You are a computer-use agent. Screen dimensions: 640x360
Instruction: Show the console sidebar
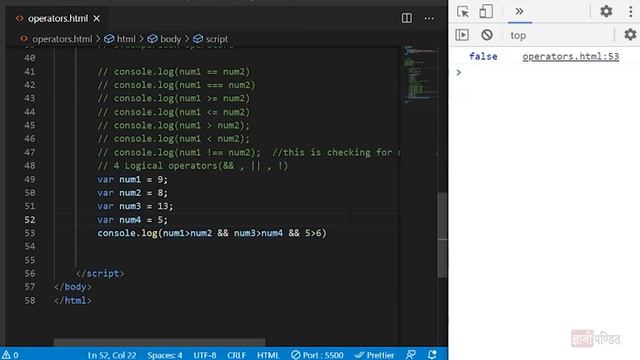462,35
